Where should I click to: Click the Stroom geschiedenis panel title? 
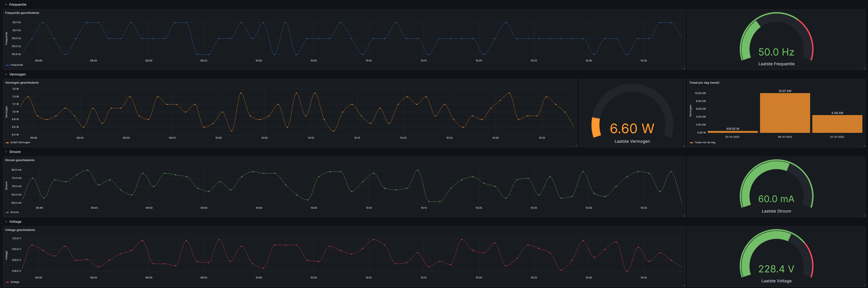click(19, 160)
